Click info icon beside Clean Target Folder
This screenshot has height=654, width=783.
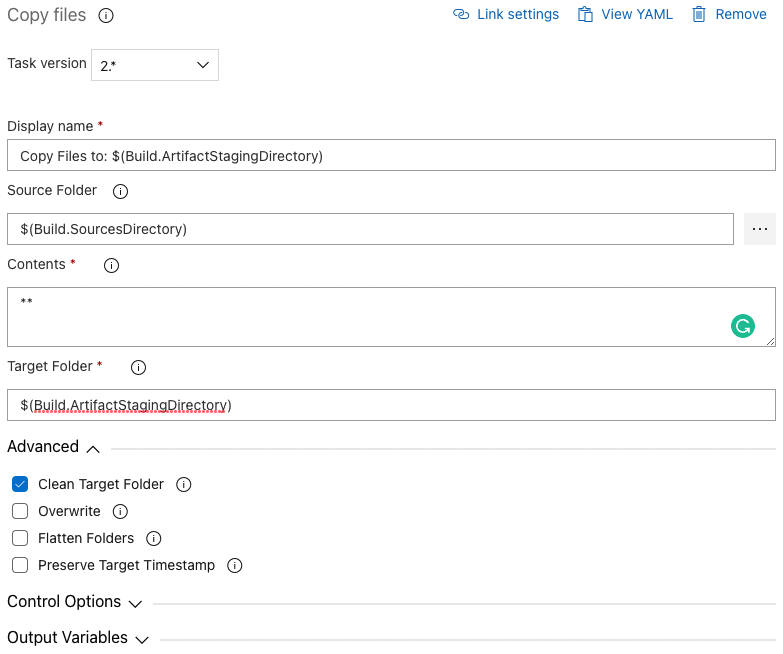click(x=184, y=484)
